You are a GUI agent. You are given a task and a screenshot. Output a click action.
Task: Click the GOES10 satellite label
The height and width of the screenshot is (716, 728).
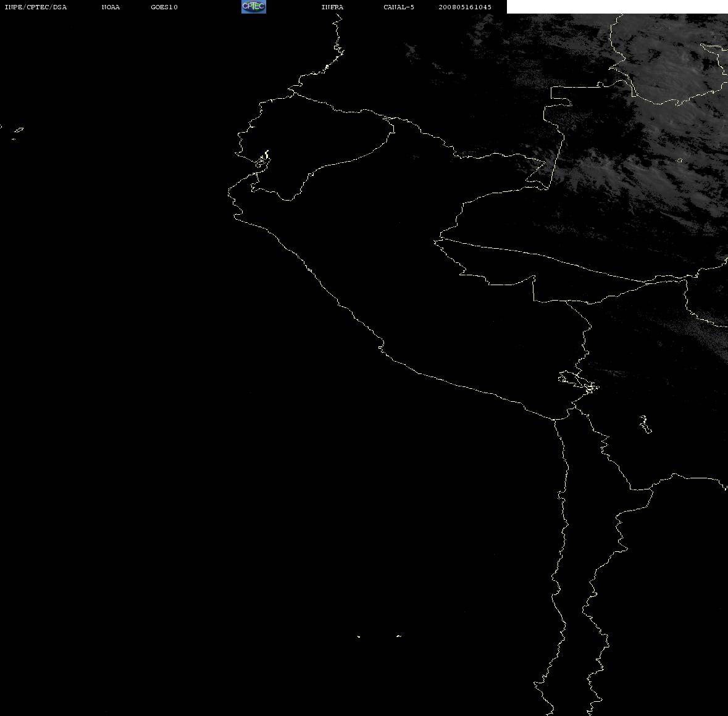[x=164, y=7]
